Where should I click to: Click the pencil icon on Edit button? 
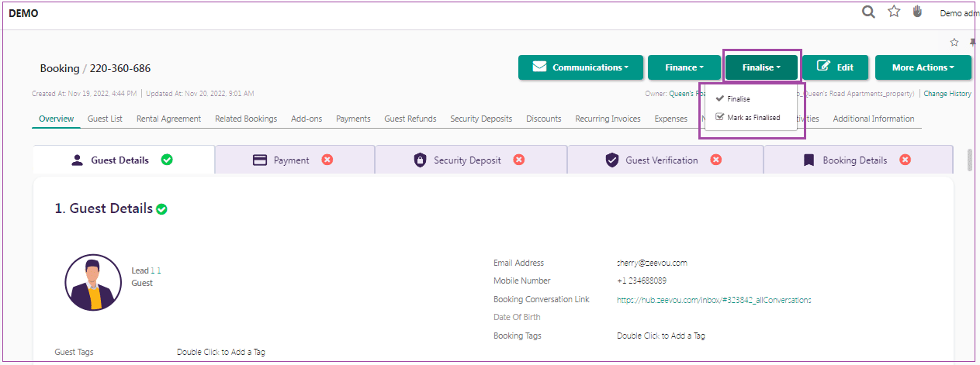(x=824, y=67)
